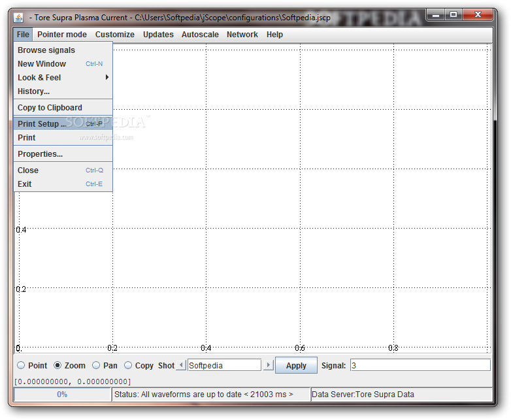The height and width of the screenshot is (420, 511).
Task: Click the previous shot arrow button
Action: point(181,365)
